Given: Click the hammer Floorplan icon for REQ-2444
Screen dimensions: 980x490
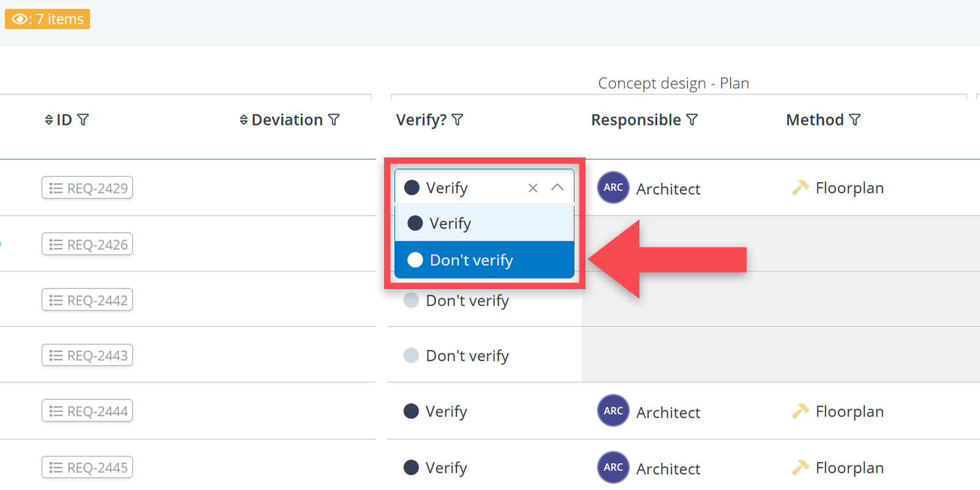Looking at the screenshot, I should click(x=800, y=412).
